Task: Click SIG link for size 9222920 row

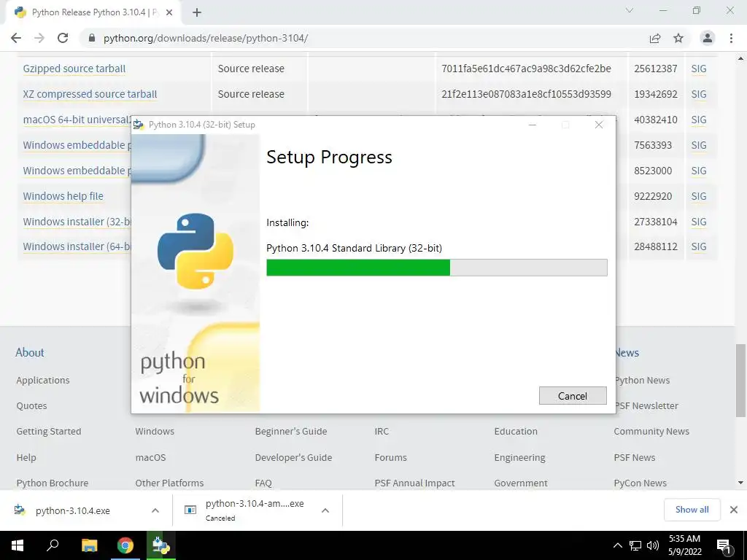Action: pyautogui.click(x=699, y=196)
